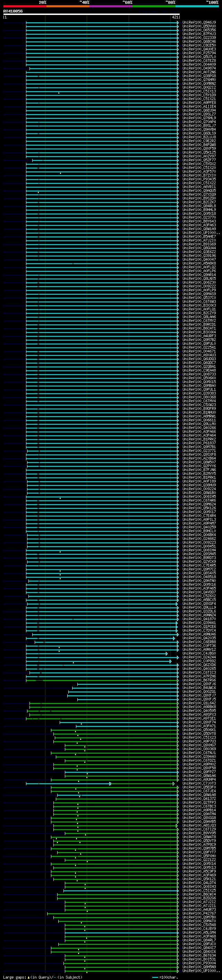
Task: Click the white query sequence ruler bar
Action: (x=92, y=14)
